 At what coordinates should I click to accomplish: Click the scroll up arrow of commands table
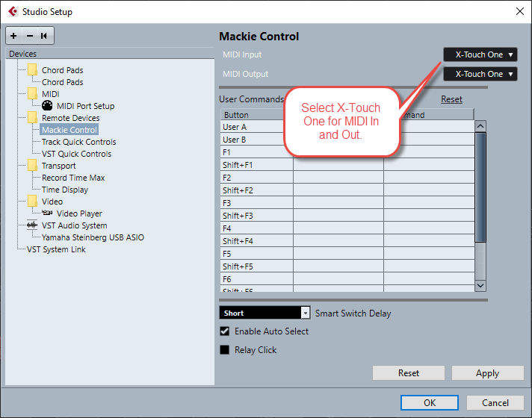click(x=480, y=126)
